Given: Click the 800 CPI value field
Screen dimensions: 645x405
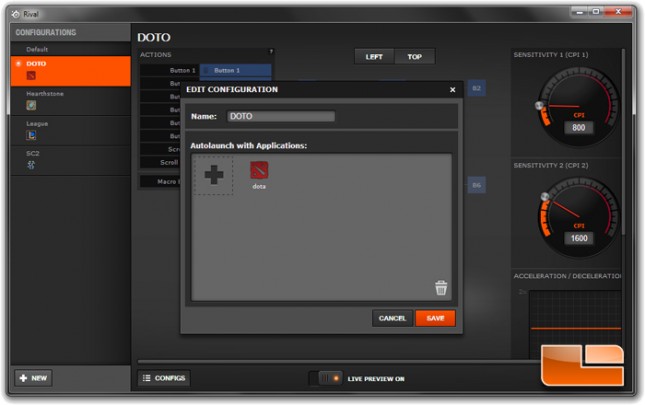Looking at the screenshot, I should coord(578,127).
